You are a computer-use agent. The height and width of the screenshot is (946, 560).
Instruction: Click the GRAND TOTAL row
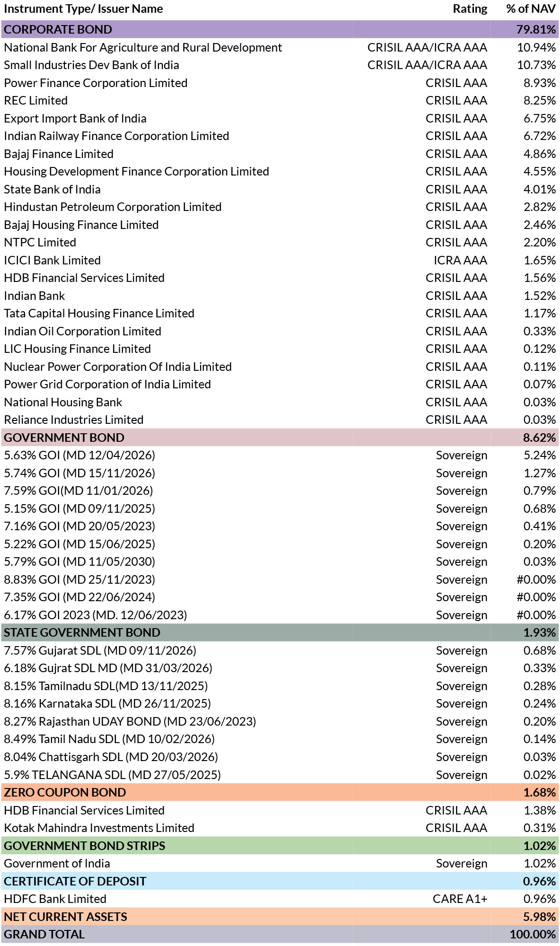280,934
